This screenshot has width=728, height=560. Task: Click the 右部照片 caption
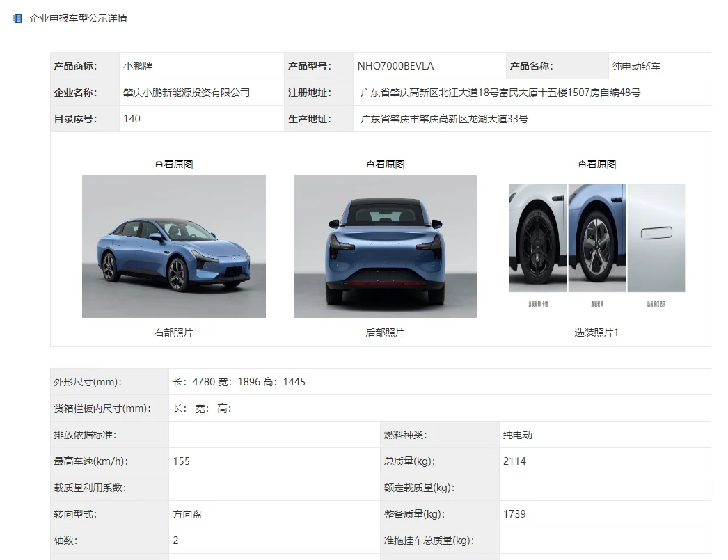173,333
